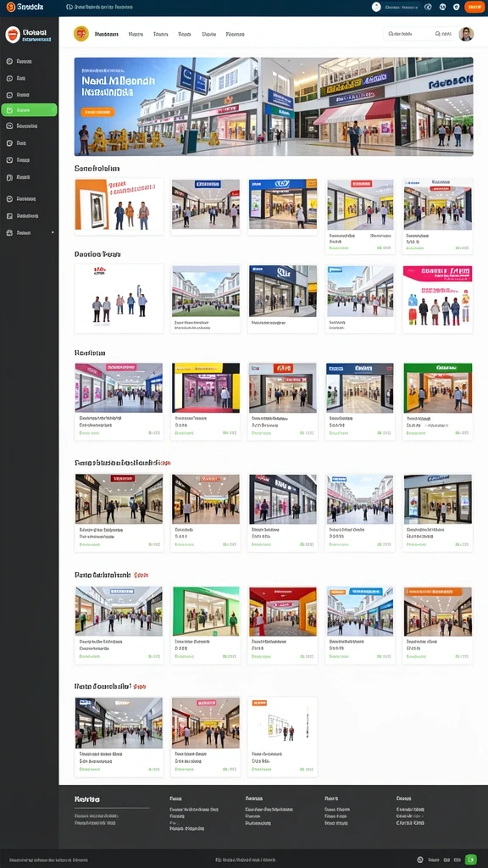This screenshot has width=488, height=868.
Task: Select the green highlighted sidebar item
Action: (29, 109)
